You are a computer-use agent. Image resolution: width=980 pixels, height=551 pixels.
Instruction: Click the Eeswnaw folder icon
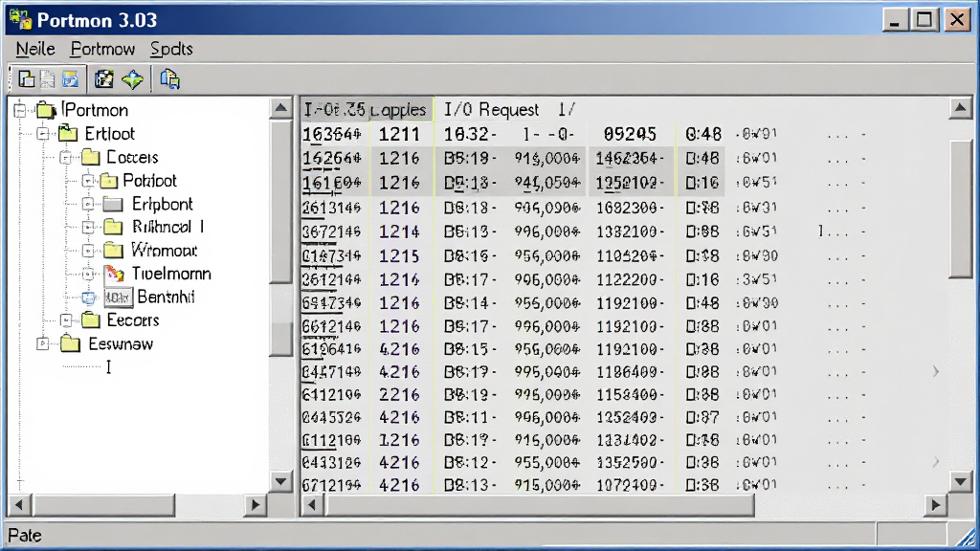coord(70,343)
